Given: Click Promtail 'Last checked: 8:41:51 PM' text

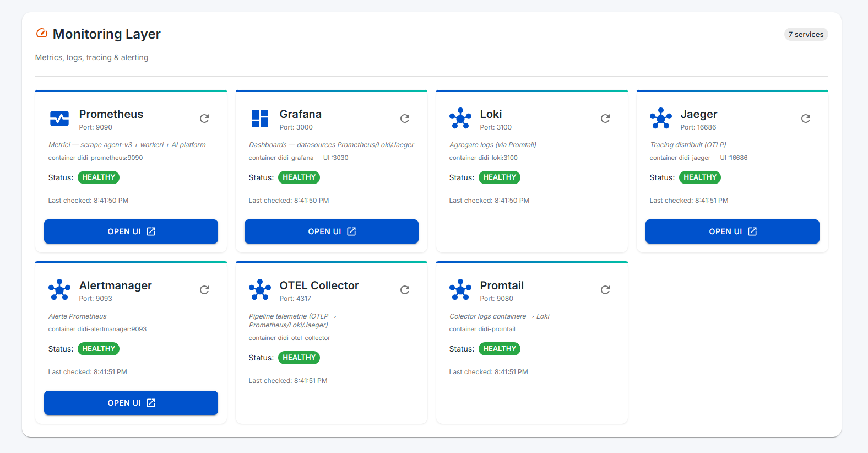Looking at the screenshot, I should (489, 372).
